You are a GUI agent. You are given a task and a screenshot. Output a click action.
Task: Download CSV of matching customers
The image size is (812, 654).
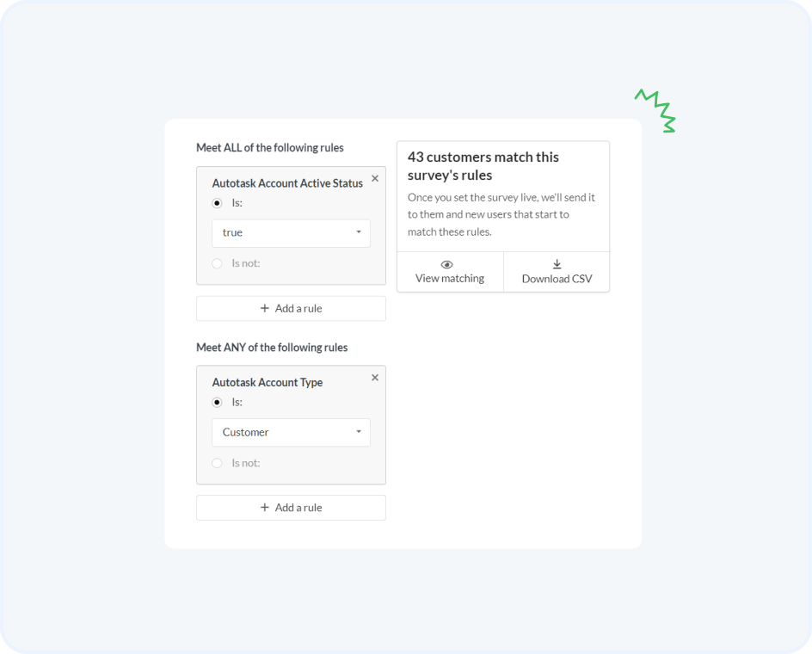[557, 272]
